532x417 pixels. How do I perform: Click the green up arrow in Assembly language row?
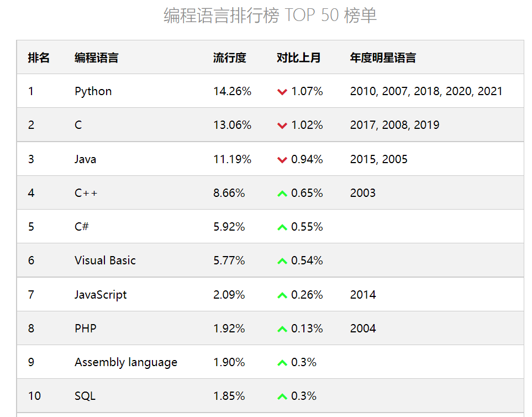tap(282, 363)
